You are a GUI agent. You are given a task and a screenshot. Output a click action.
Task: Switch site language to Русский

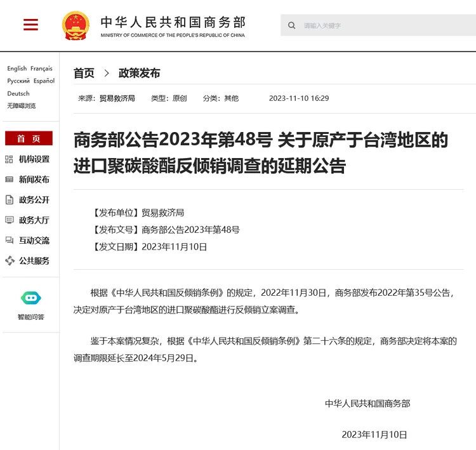pyautogui.click(x=18, y=81)
